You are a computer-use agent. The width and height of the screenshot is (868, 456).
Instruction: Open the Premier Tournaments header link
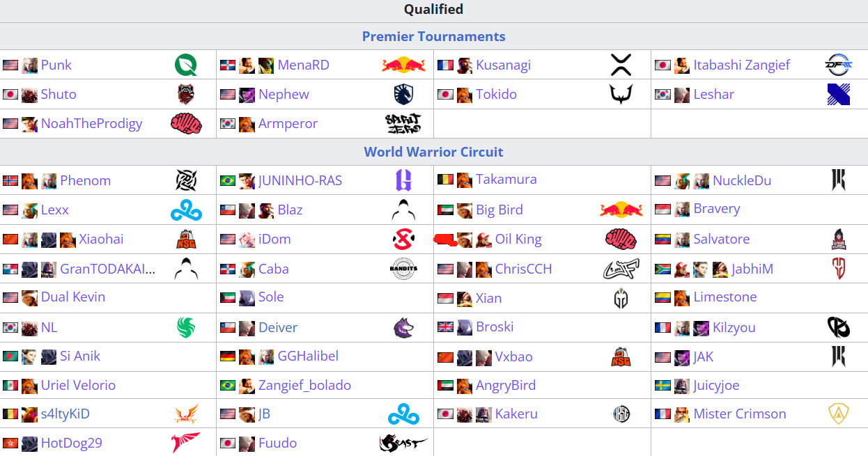click(x=434, y=36)
